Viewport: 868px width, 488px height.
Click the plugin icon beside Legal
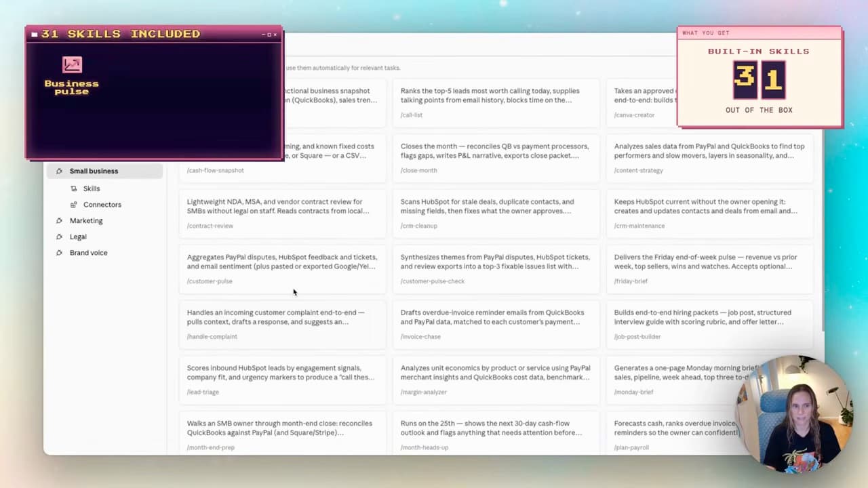coord(59,237)
